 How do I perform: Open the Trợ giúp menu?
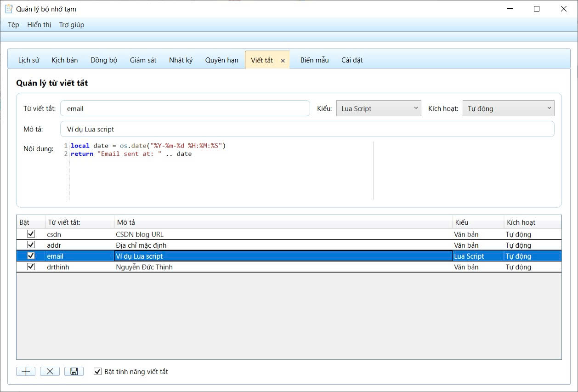click(72, 25)
